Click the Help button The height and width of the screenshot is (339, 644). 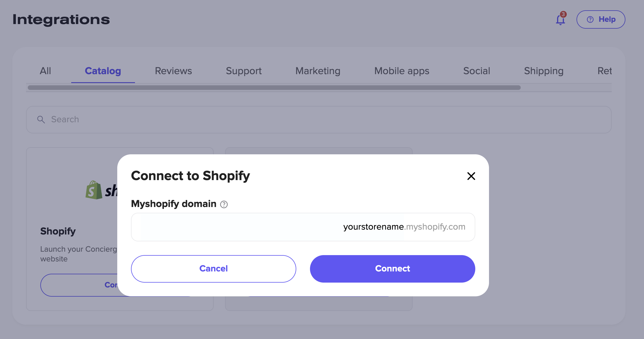601,19
